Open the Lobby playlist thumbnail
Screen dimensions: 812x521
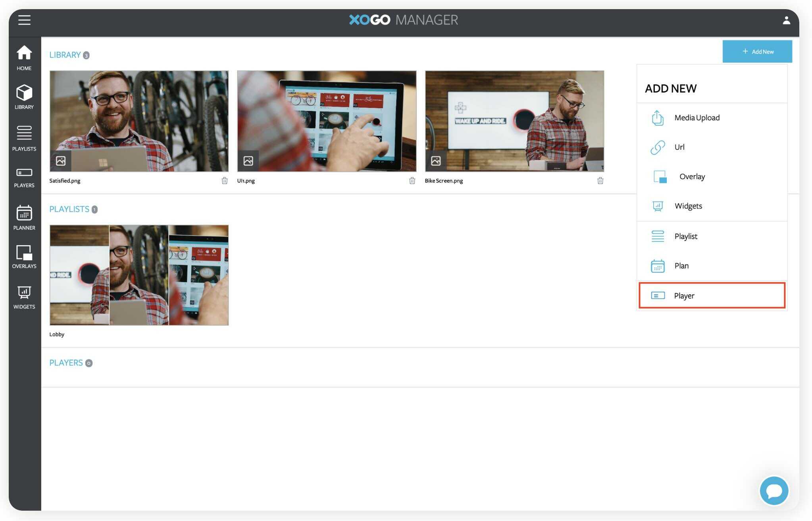pos(139,275)
